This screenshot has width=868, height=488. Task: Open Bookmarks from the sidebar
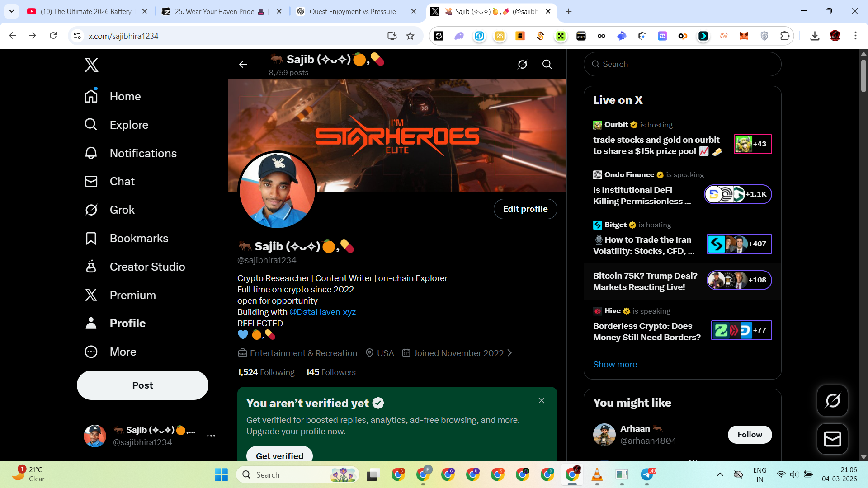127,238
